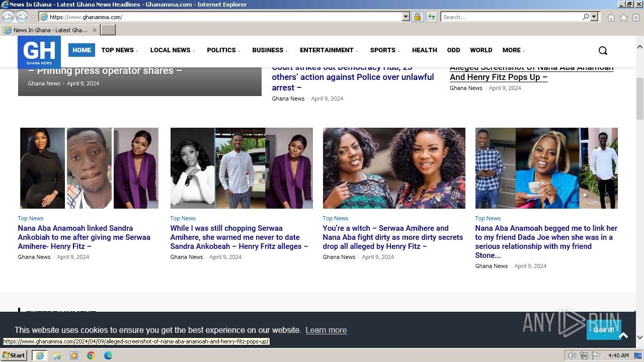644x362 pixels.
Task: Expand the TOP NEWS menu
Action: pyautogui.click(x=119, y=50)
